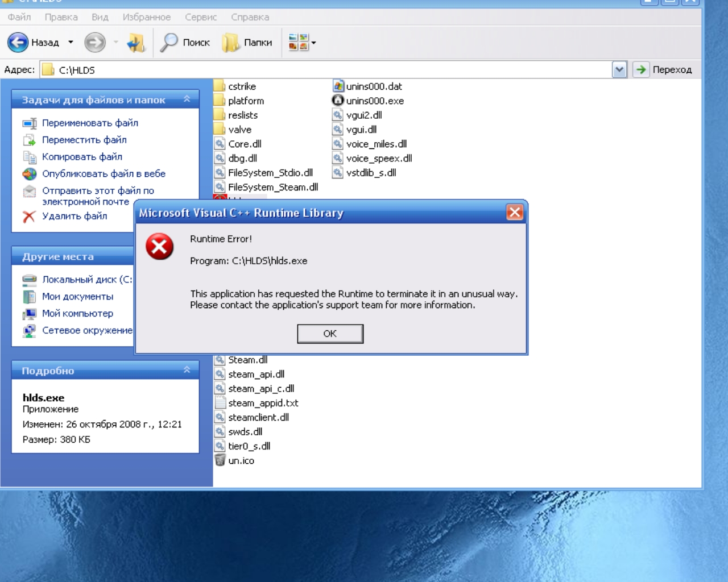Click the Network Places icon (Сетевое окружение)
This screenshot has width=728, height=582.
[x=30, y=331]
